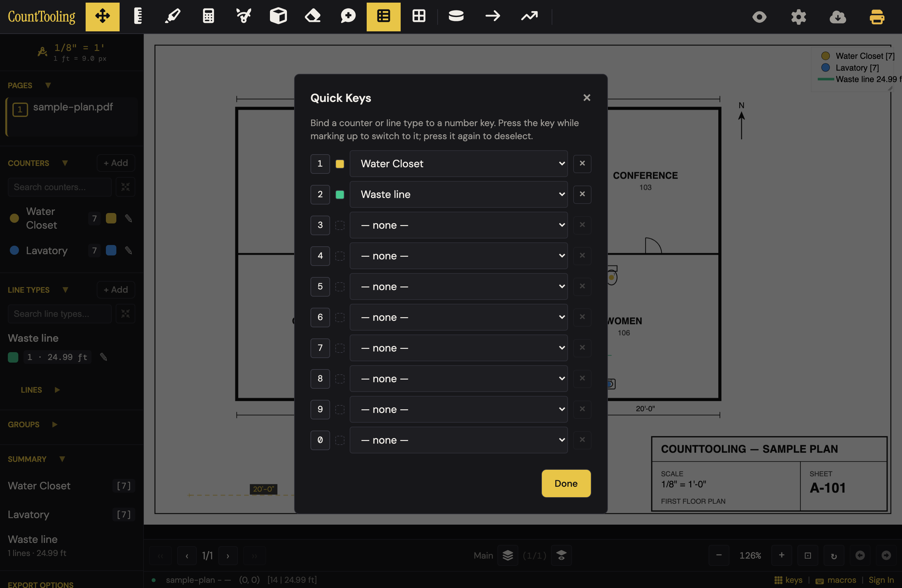
Task: Collapse the COUNTERS section
Action: point(65,163)
